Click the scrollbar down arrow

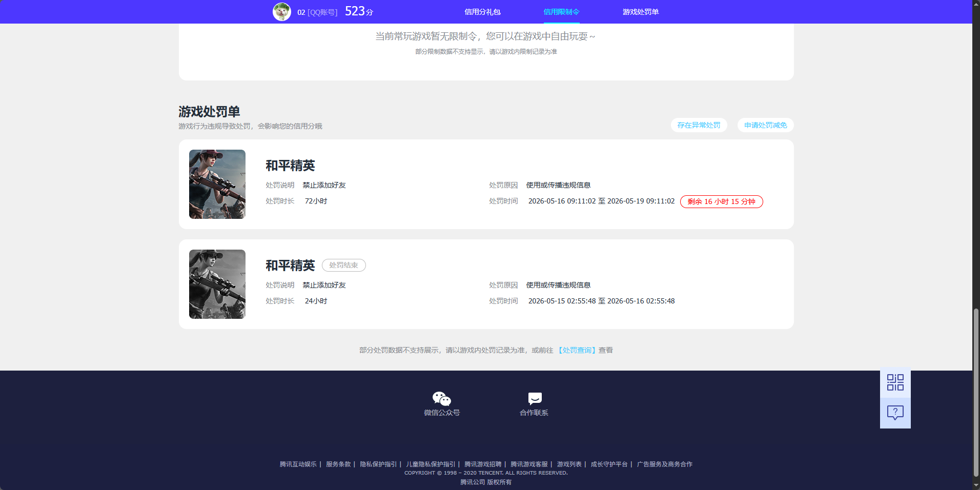click(x=976, y=485)
